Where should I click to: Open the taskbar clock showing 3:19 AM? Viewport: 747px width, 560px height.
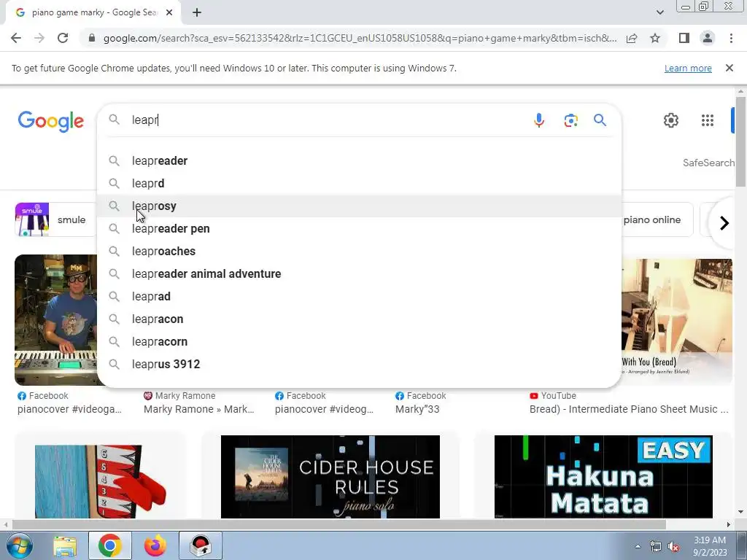pyautogui.click(x=709, y=546)
